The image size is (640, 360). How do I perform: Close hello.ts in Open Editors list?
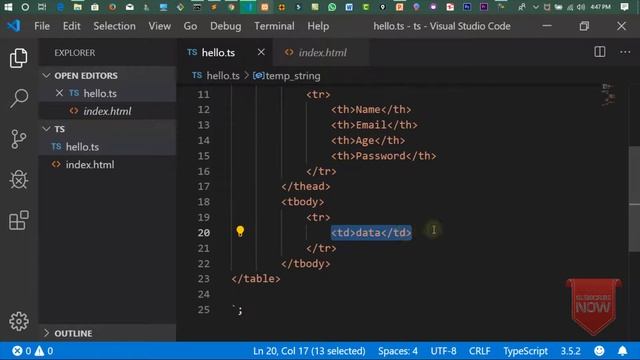point(59,93)
